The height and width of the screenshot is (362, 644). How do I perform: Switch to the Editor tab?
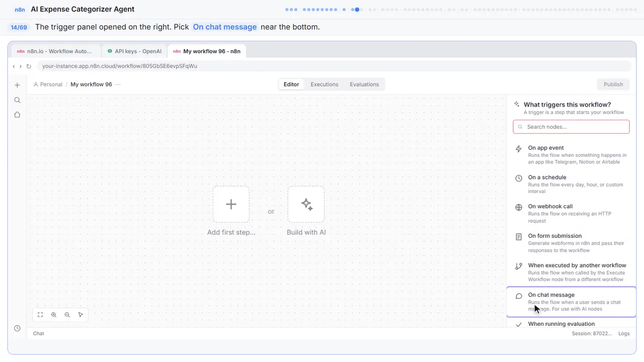tap(291, 84)
